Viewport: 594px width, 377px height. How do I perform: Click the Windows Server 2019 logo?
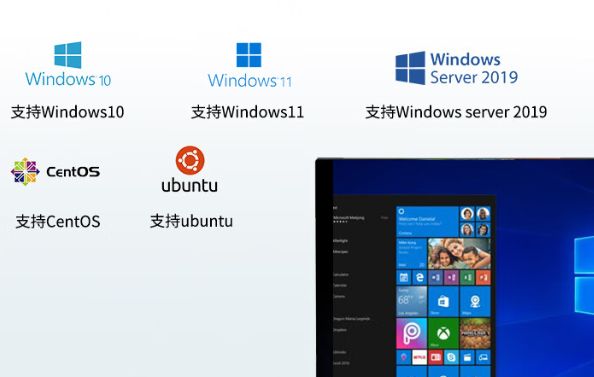(456, 68)
